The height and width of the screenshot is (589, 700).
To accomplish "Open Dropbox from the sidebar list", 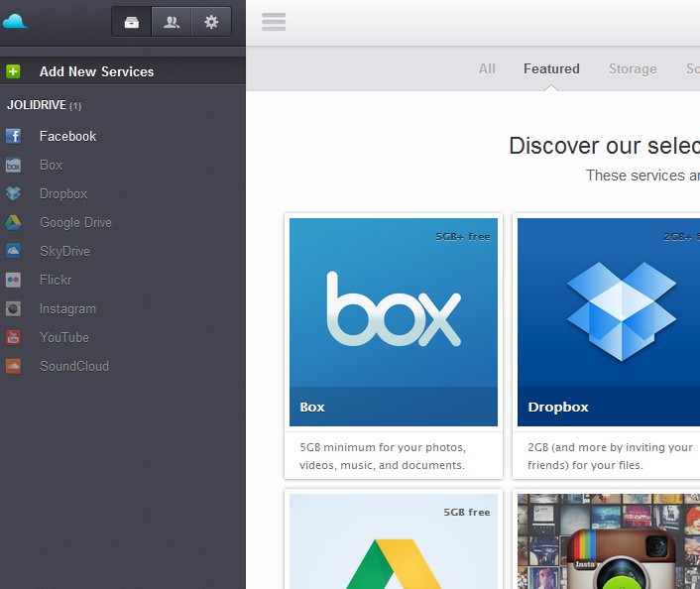I will (63, 193).
